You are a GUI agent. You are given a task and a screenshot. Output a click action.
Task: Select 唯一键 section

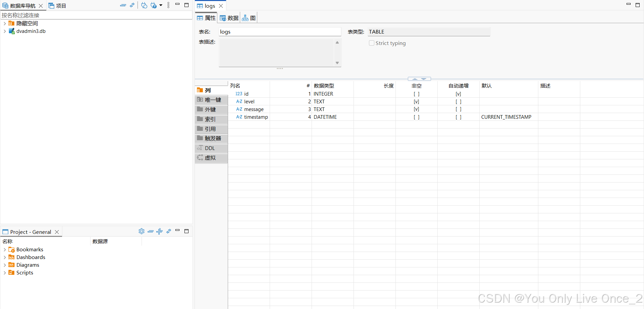click(211, 100)
